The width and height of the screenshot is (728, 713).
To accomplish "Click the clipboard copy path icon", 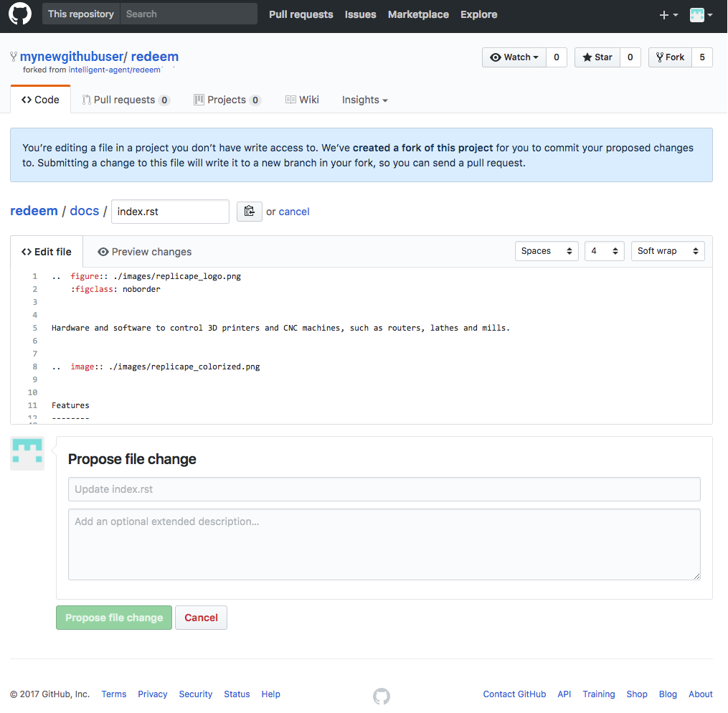I will [250, 211].
